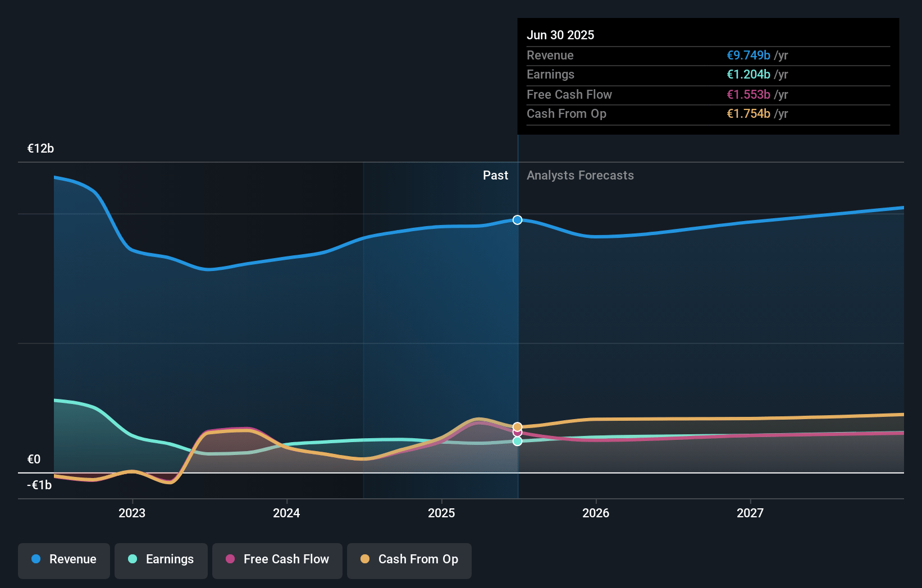Click the €1.754b cash from op value
This screenshot has width=922, height=588.
[748, 114]
